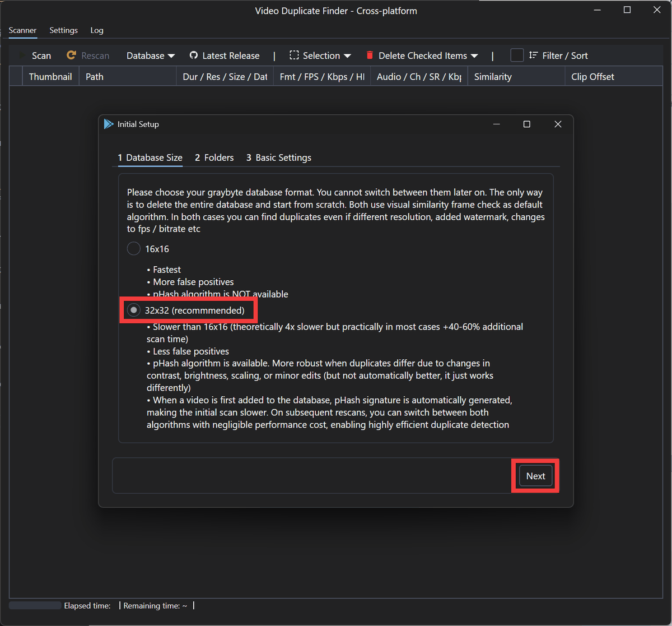Click the Rescan refresh icon
This screenshot has height=626, width=672.
coord(71,55)
